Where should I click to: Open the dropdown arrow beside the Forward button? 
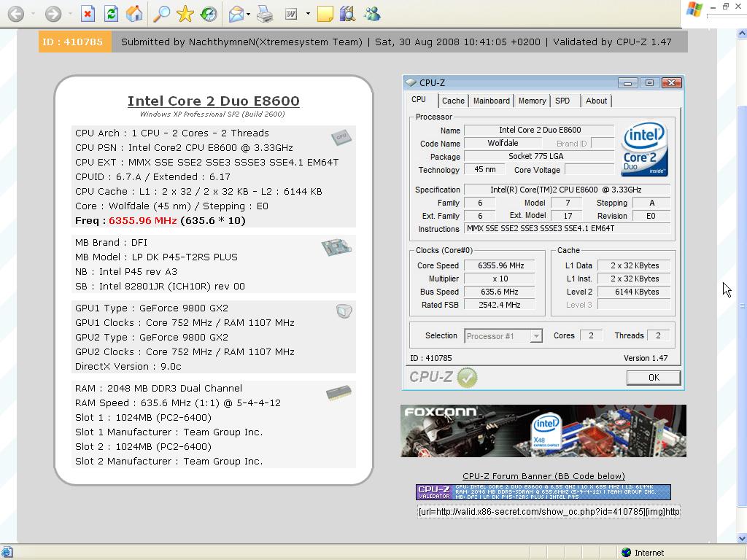tap(70, 14)
